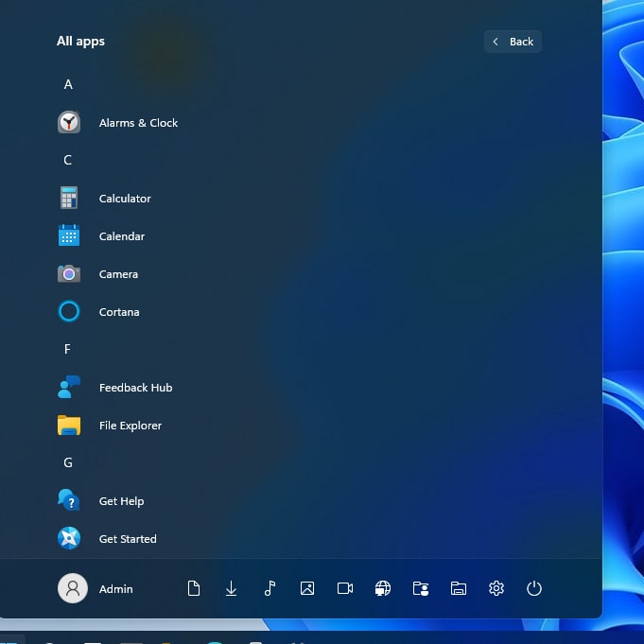The height and width of the screenshot is (644, 644).
Task: Open Settings gear icon
Action: (x=496, y=588)
